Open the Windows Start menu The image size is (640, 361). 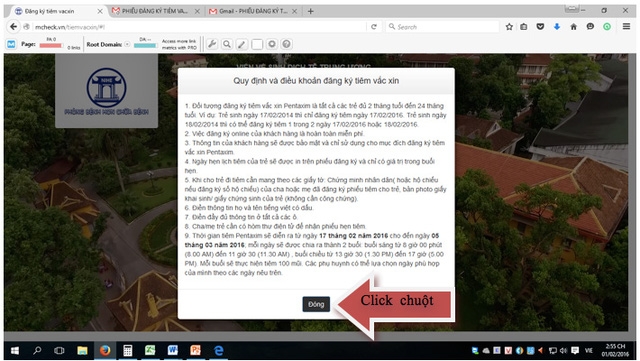[15, 350]
